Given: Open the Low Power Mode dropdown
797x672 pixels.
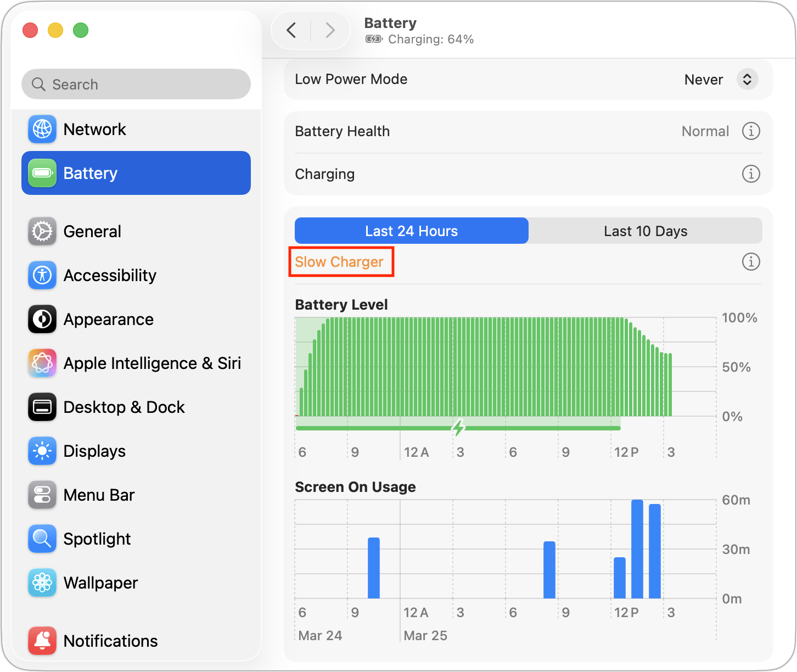Looking at the screenshot, I should coord(747,79).
